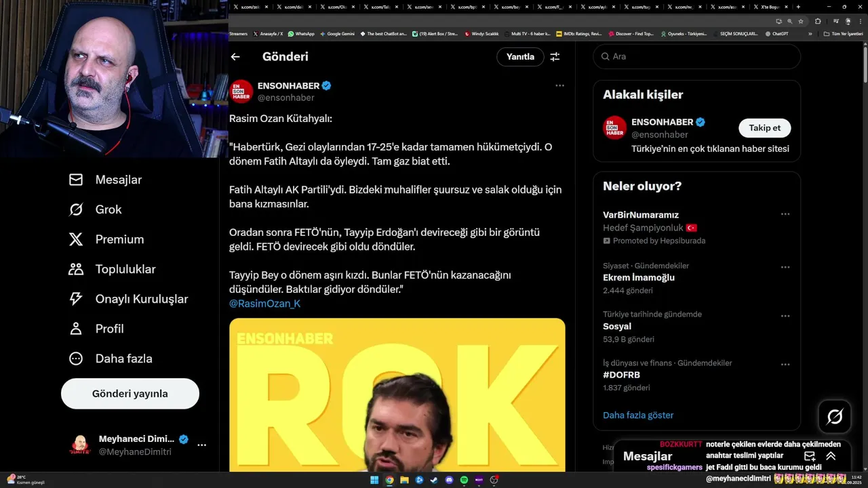
Task: Open more options for Ekrem İmamoğlu trend
Action: coord(785,267)
